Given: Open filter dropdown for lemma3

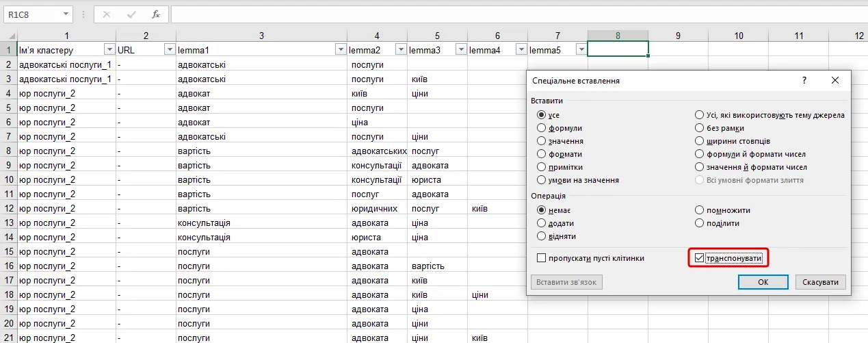Looking at the screenshot, I should [x=460, y=49].
